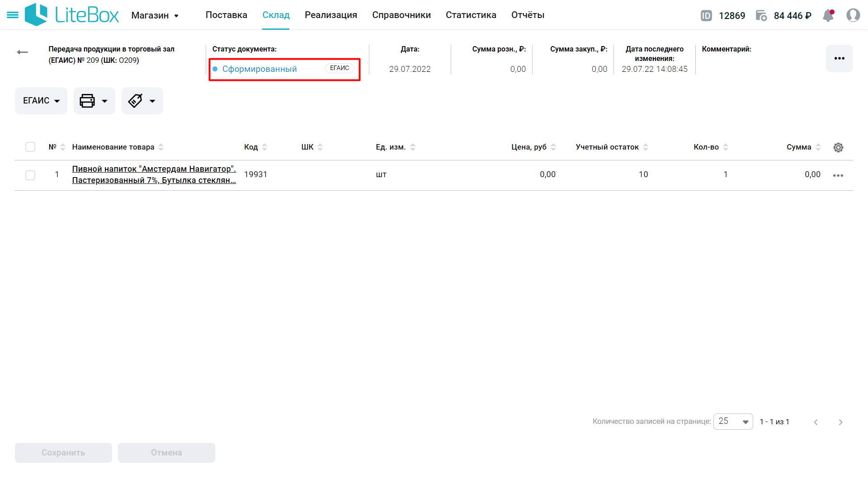This screenshot has height=488, width=868.
Task: Click the unit cell шт
Action: (381, 174)
